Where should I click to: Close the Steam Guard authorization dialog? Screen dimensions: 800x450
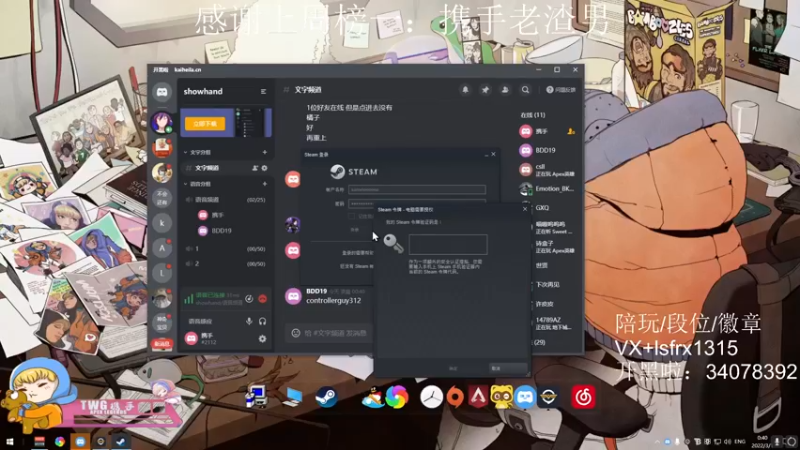coord(524,209)
